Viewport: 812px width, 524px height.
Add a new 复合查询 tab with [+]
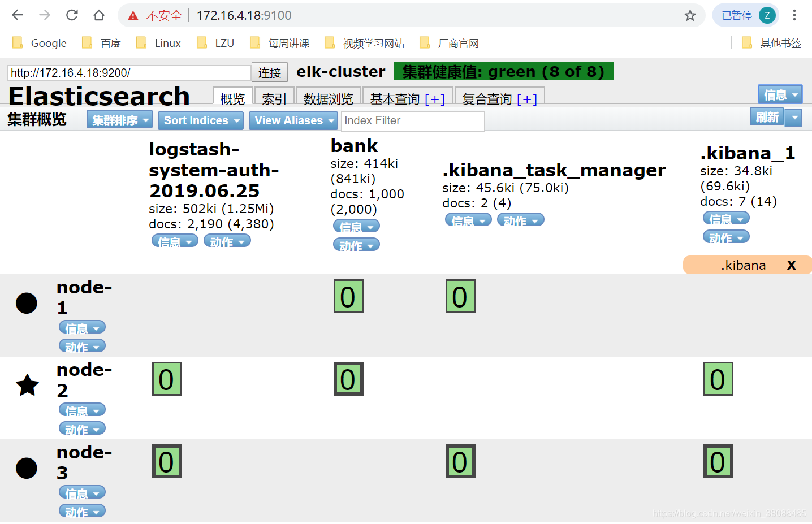click(527, 99)
